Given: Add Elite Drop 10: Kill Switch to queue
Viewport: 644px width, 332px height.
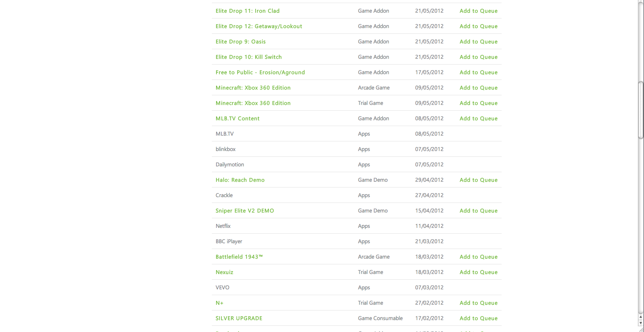Looking at the screenshot, I should [x=479, y=57].
